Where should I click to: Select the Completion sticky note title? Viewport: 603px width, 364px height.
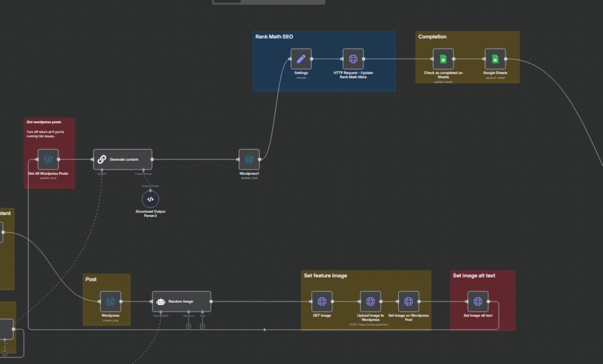pyautogui.click(x=432, y=37)
